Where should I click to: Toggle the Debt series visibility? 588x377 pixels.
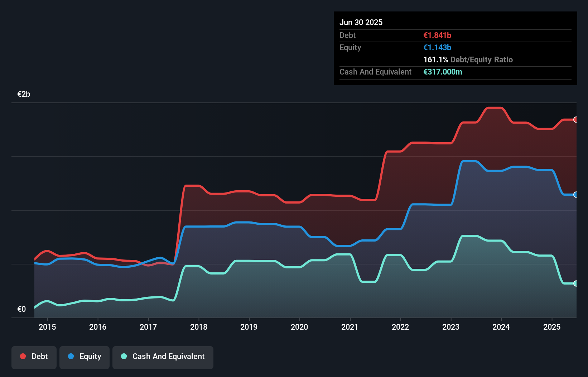(x=34, y=357)
